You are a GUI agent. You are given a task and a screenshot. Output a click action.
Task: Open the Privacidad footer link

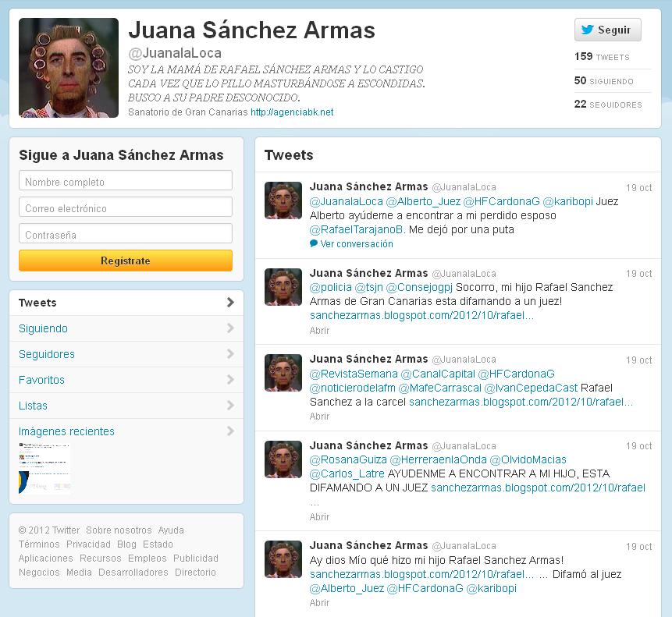(88, 544)
